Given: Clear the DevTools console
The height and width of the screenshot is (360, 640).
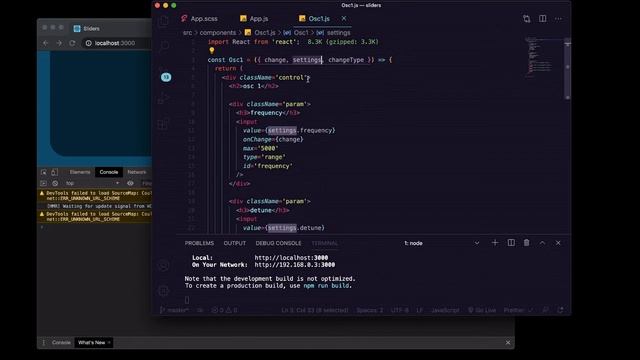Looking at the screenshot, I should [55, 183].
